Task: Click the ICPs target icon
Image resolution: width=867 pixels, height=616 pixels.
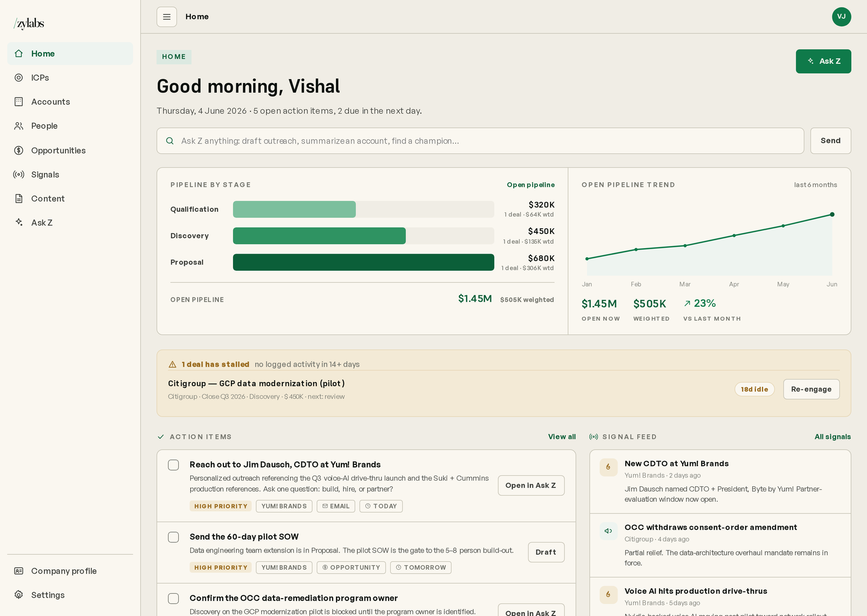Action: pos(19,77)
